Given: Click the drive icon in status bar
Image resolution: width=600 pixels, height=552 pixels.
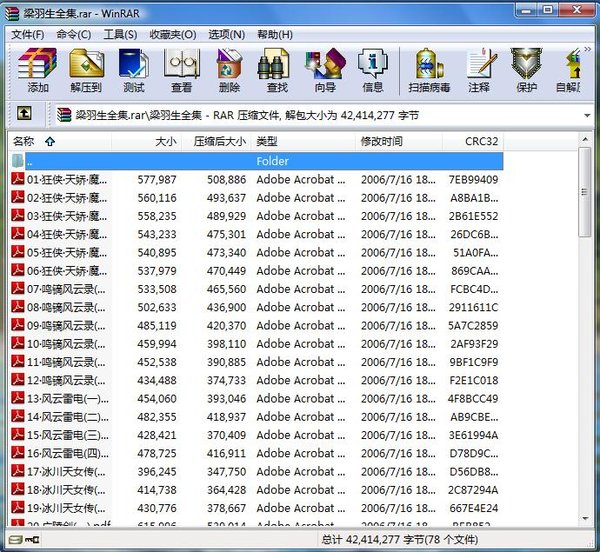Looking at the screenshot, I should 16,540.
